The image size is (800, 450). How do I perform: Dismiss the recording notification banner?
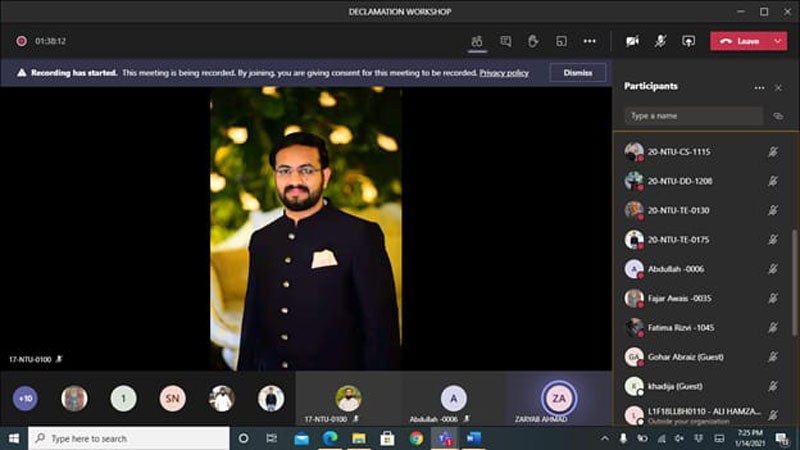point(577,73)
